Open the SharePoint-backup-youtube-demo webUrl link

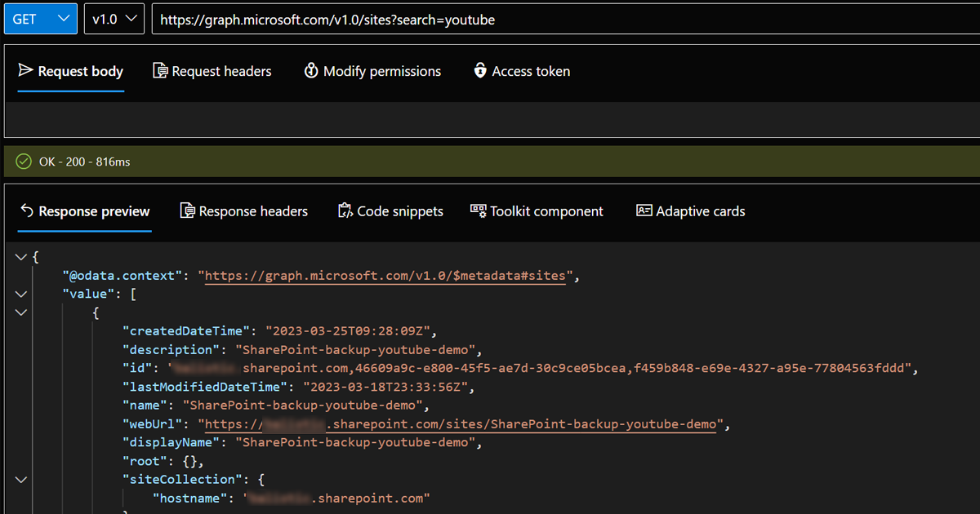click(x=461, y=424)
